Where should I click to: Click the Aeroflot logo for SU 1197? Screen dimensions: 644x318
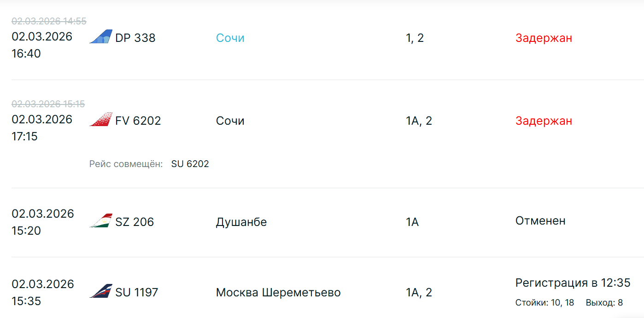(101, 291)
